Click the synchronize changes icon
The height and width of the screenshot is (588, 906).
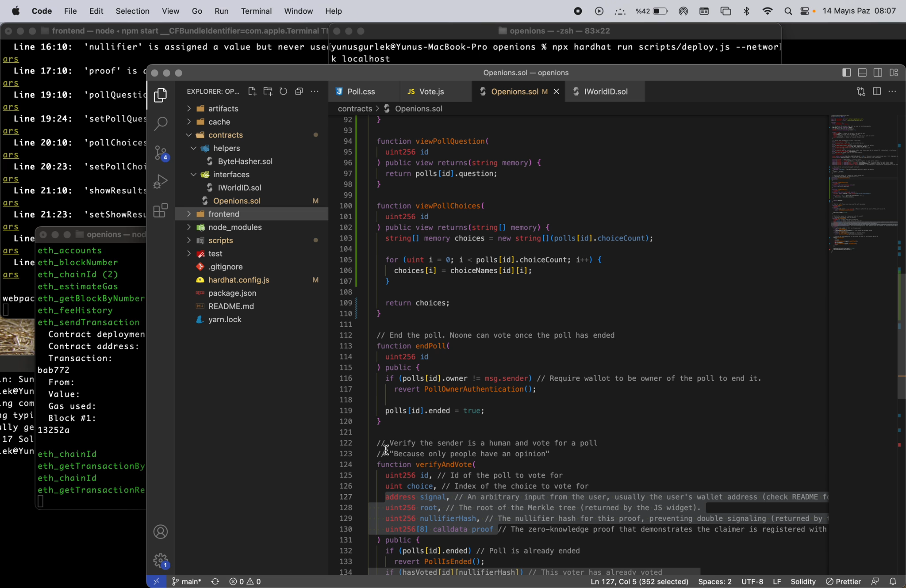click(x=215, y=581)
